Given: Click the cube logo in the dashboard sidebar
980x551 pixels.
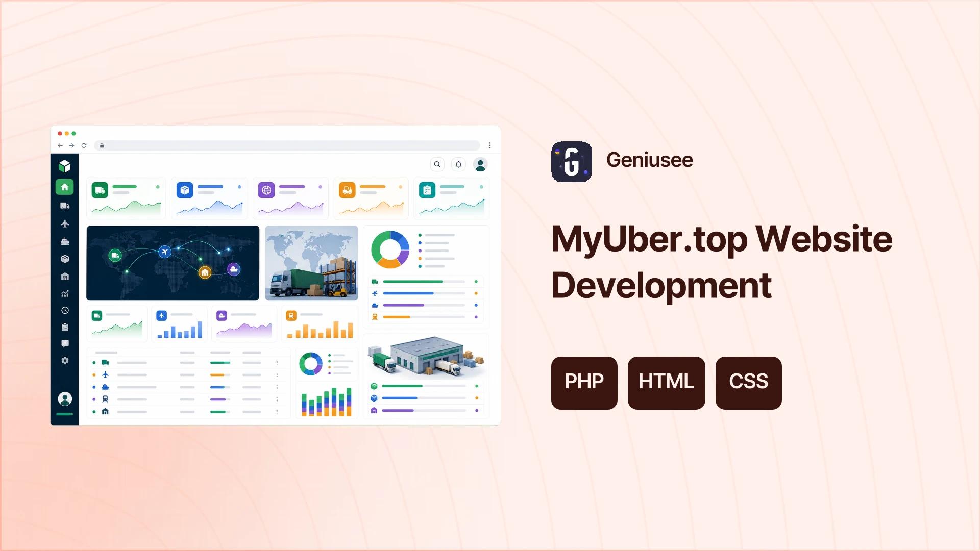Looking at the screenshot, I should pos(64,166).
